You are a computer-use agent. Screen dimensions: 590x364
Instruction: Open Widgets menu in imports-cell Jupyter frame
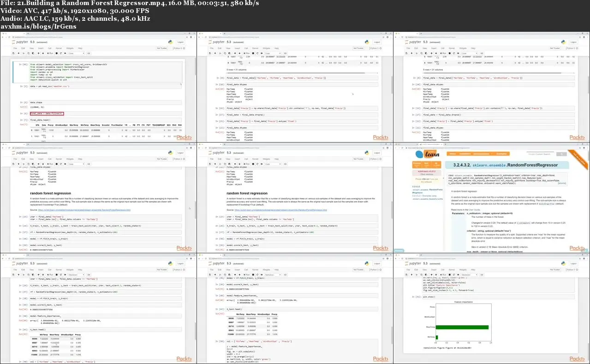[70, 48]
